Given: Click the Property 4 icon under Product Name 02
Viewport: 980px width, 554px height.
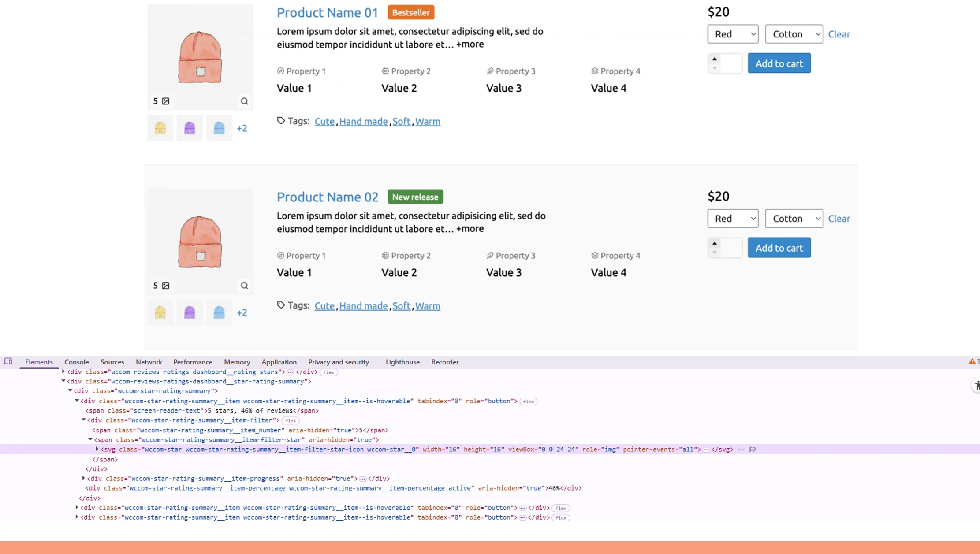Looking at the screenshot, I should (x=594, y=255).
